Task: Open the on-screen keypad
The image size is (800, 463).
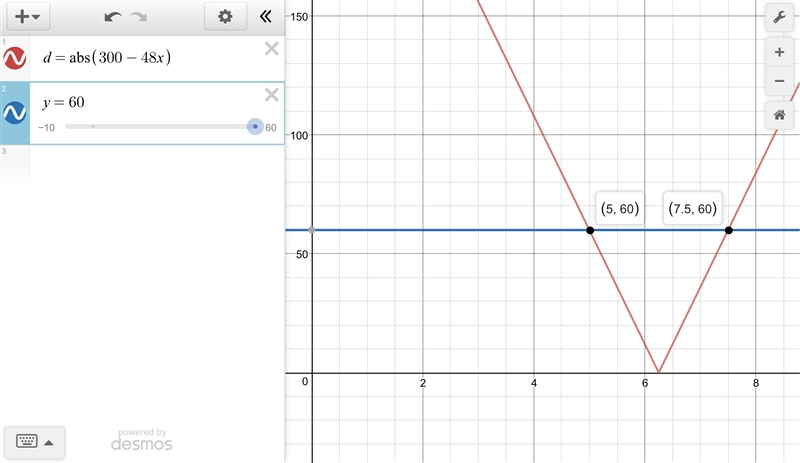Action: click(27, 441)
